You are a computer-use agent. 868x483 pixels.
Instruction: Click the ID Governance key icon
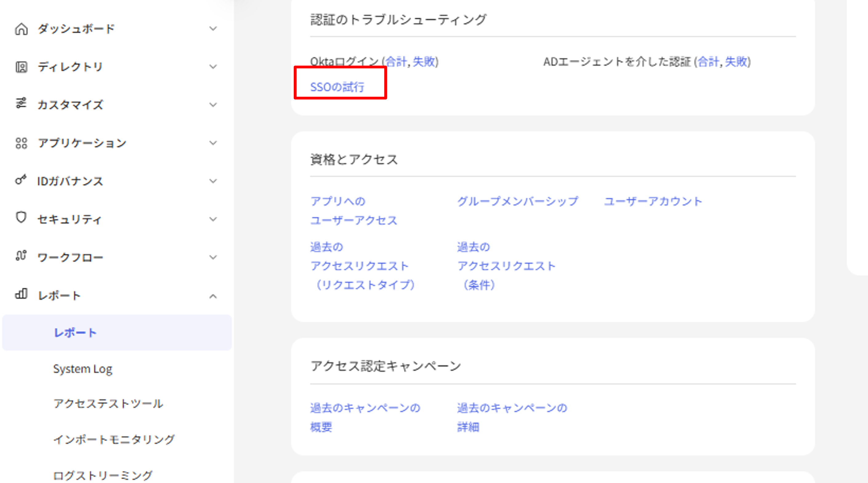tap(21, 180)
